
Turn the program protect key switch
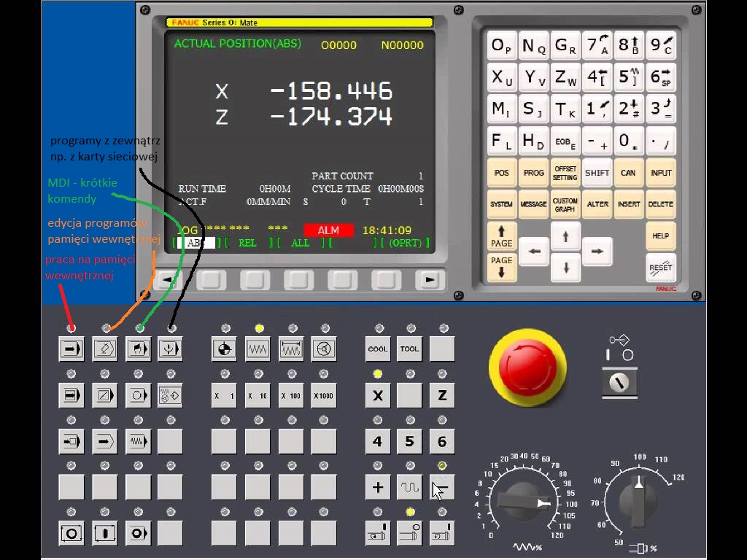point(619,382)
